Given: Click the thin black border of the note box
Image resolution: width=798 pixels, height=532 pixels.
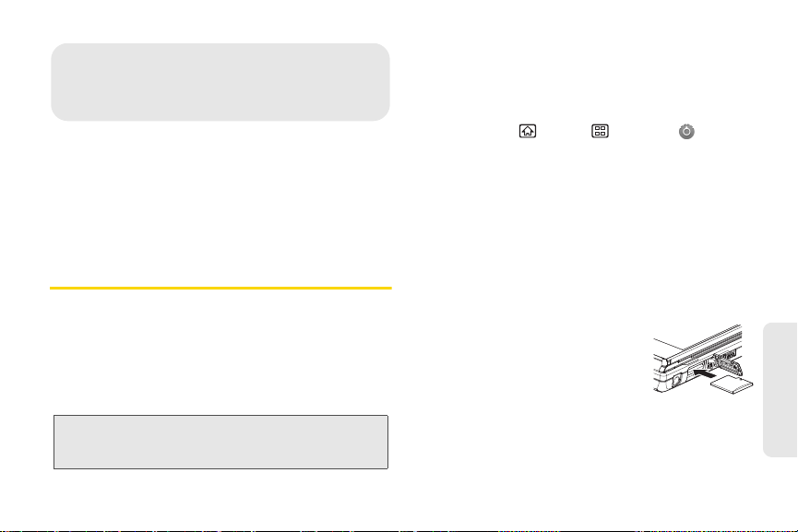Looking at the screenshot, I should click(220, 415).
